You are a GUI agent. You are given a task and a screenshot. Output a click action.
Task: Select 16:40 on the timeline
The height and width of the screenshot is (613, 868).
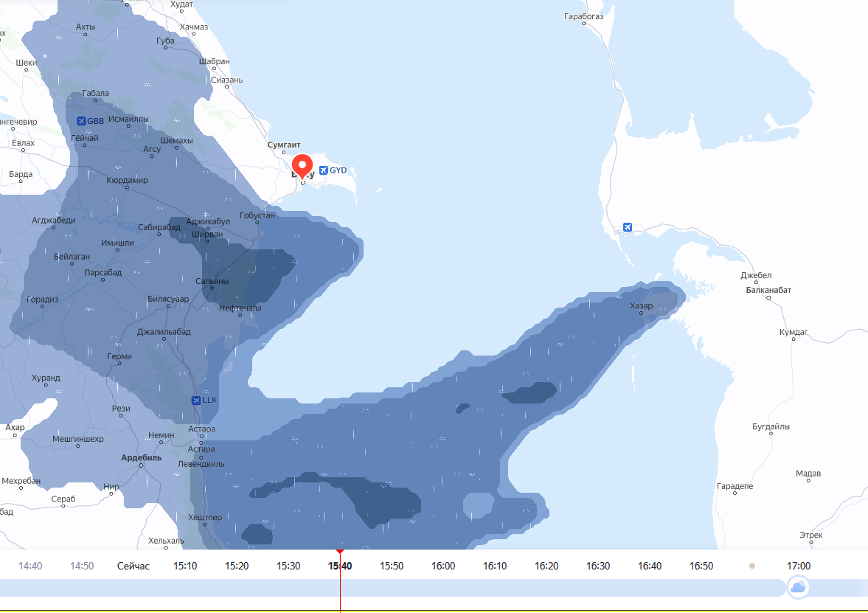(x=650, y=566)
